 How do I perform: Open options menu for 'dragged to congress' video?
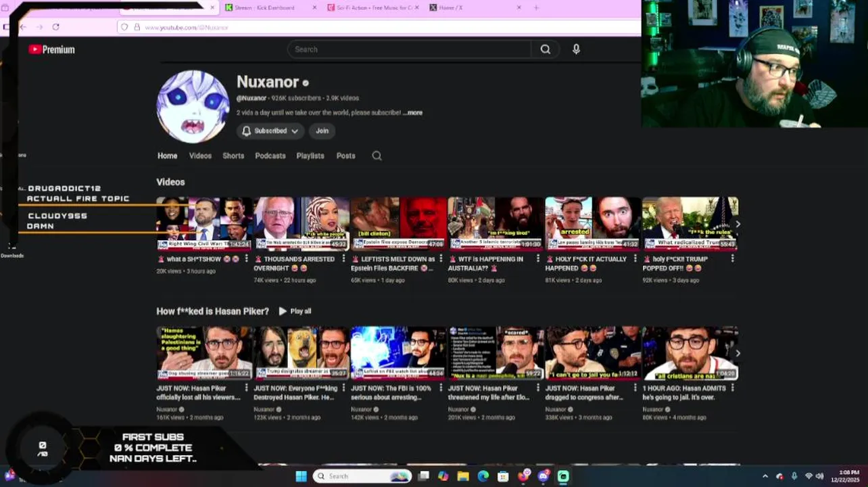point(635,388)
